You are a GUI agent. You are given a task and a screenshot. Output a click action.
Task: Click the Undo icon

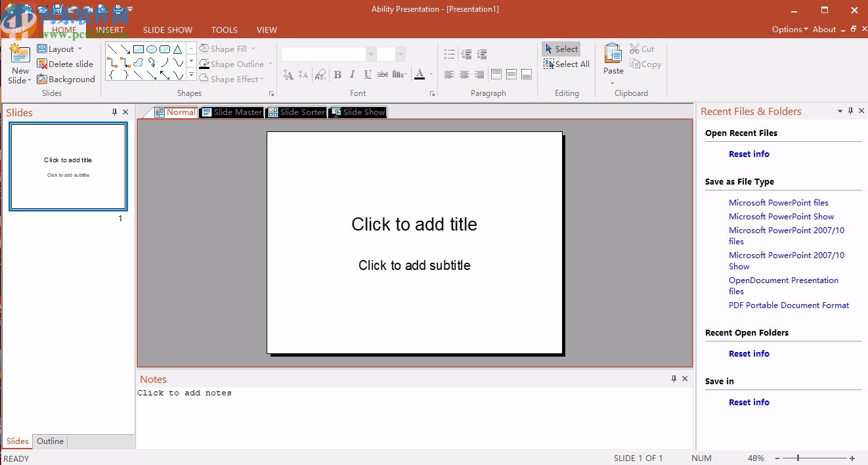[73, 9]
